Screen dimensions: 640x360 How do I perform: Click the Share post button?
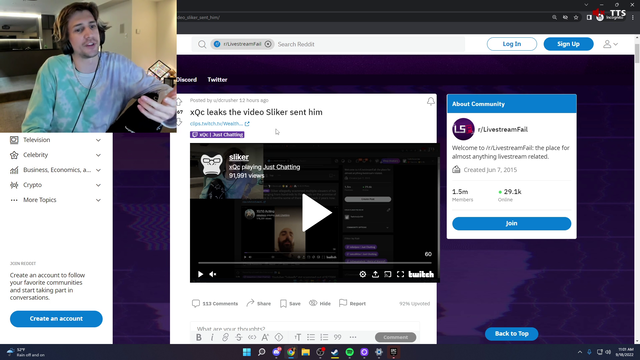(x=258, y=303)
